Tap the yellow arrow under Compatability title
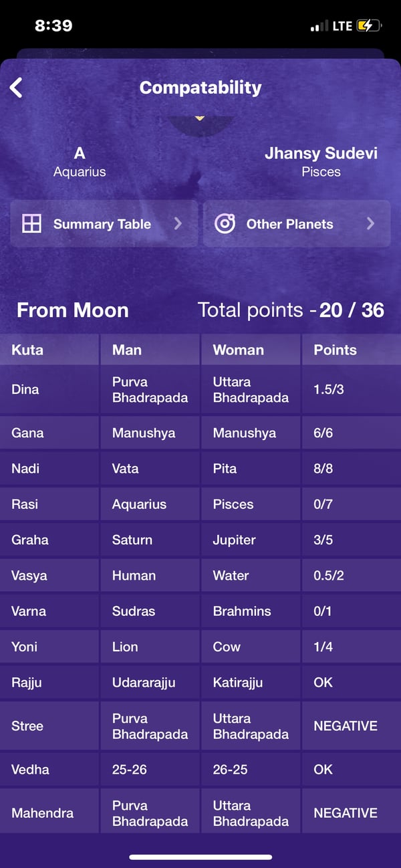The width and height of the screenshot is (401, 868). (x=199, y=118)
